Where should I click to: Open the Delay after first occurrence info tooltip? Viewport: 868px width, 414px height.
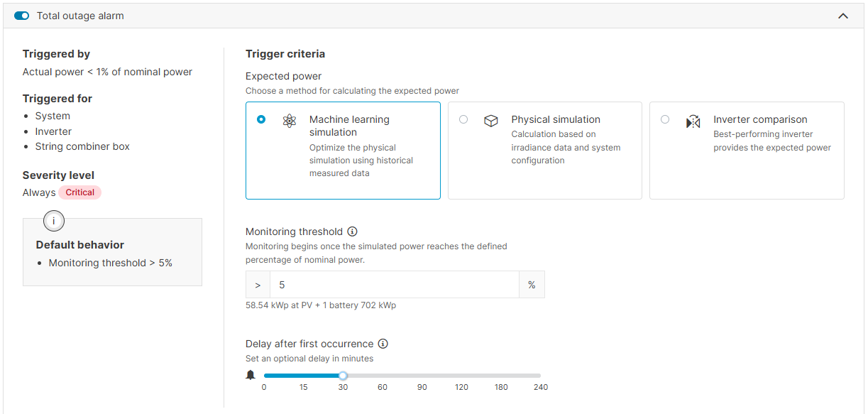pos(383,344)
